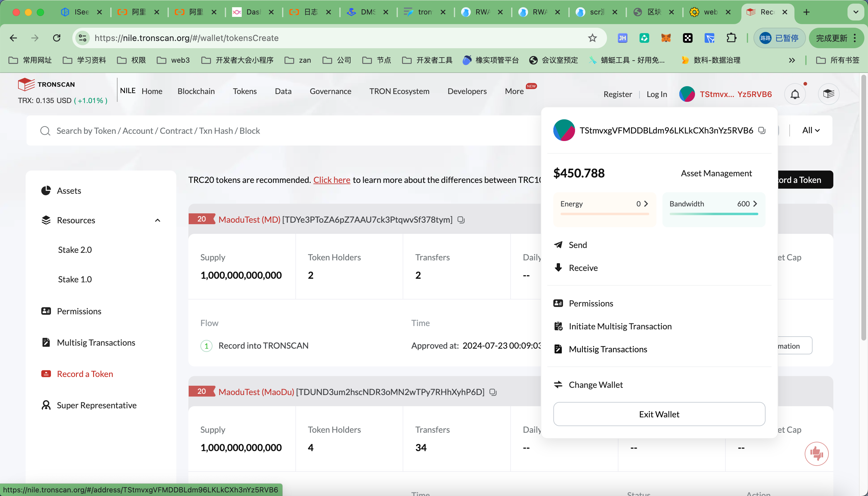The height and width of the screenshot is (496, 868).
Task: Open the MetaMask fox extension
Action: [666, 38]
